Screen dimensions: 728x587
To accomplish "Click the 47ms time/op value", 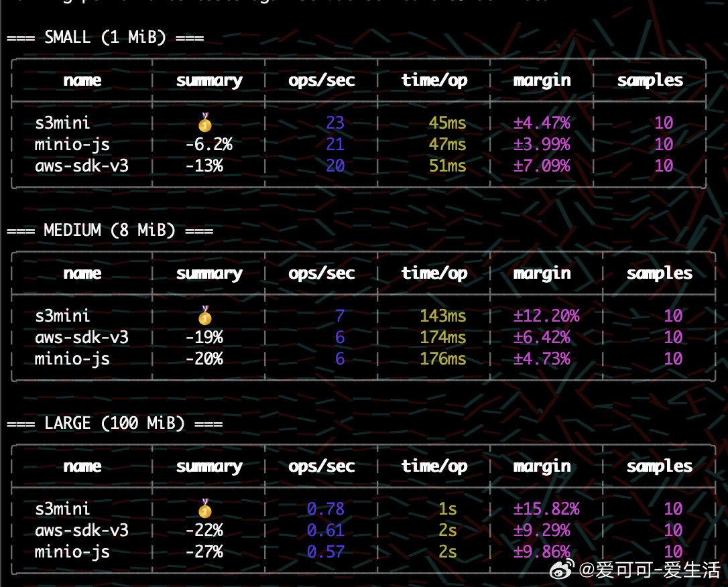I will (x=448, y=144).
